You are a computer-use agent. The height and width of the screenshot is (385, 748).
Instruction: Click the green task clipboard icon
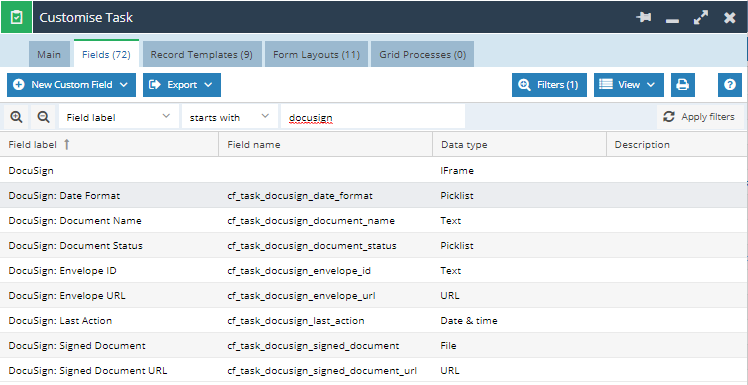pyautogui.click(x=16, y=17)
